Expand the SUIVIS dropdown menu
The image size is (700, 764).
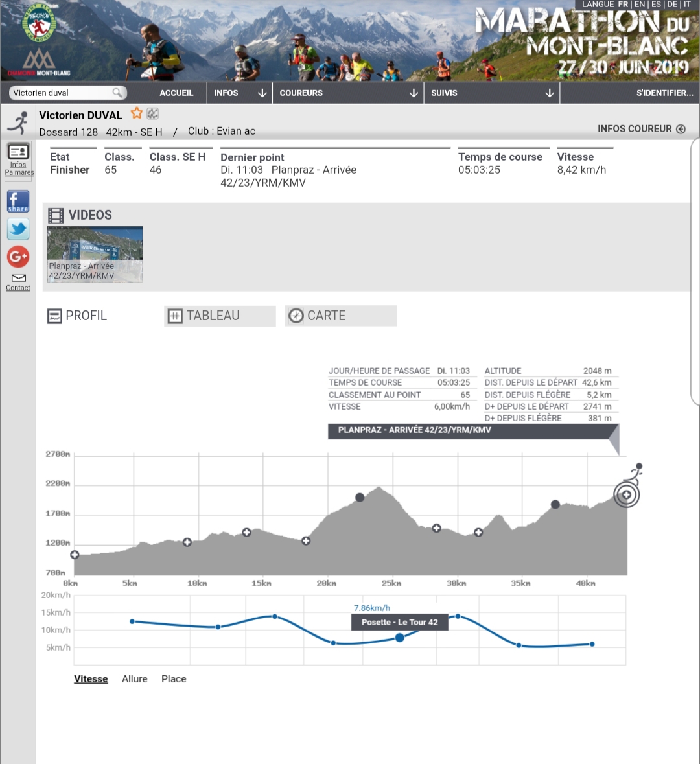(x=491, y=93)
